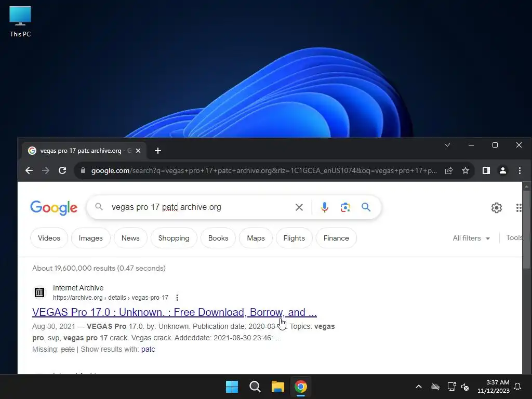Open Chrome profile icon
This screenshot has height=399, width=532.
pos(503,170)
